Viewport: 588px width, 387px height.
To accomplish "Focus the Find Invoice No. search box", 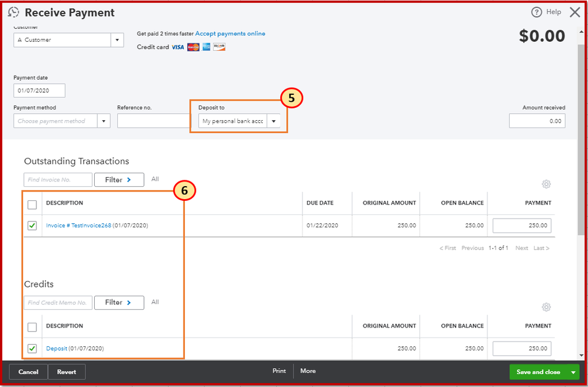I will (x=58, y=180).
